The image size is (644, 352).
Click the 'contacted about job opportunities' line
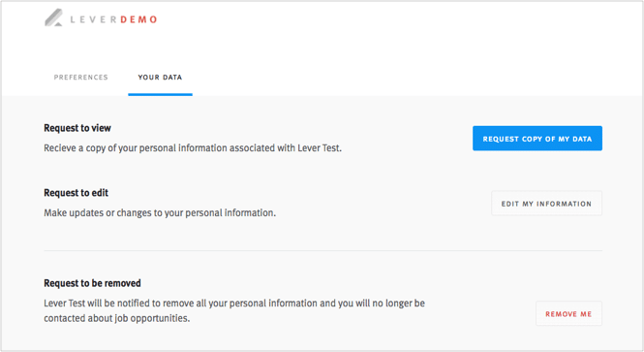click(117, 318)
